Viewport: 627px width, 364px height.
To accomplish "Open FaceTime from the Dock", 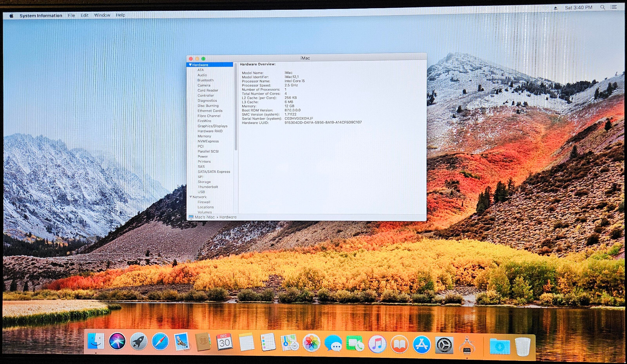I will tap(355, 344).
